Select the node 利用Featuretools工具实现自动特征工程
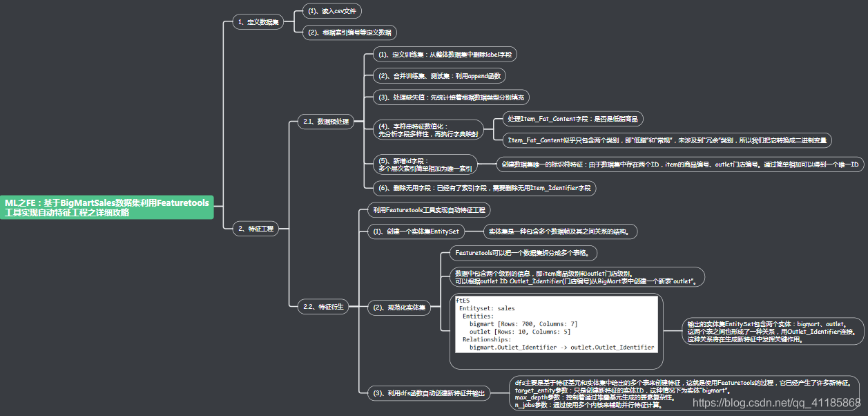 coord(431,209)
